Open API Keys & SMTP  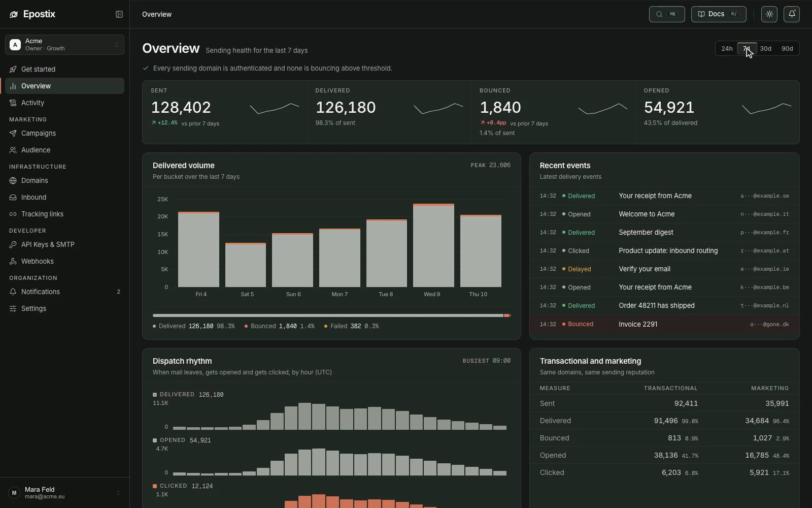point(64,244)
